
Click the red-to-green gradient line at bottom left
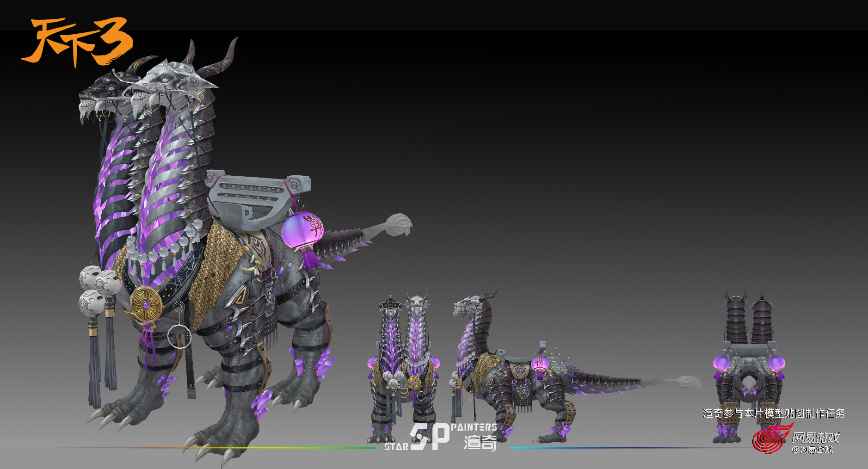click(x=208, y=448)
